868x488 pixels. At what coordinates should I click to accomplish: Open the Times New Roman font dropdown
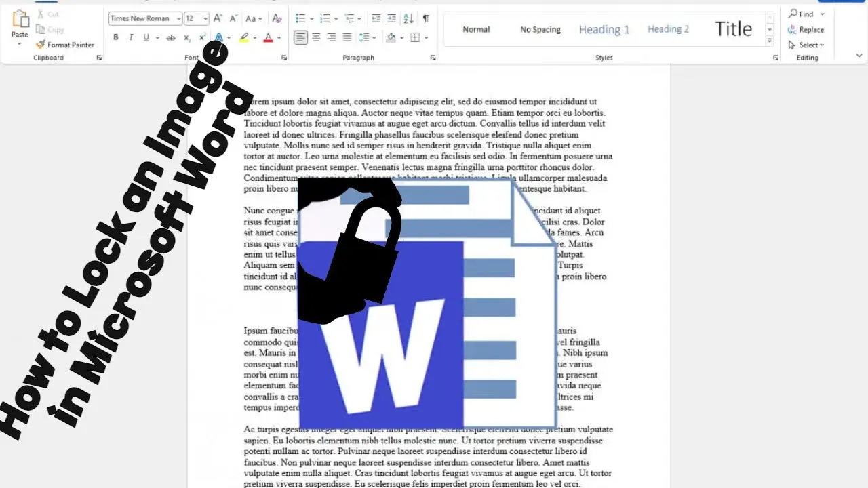pos(178,19)
